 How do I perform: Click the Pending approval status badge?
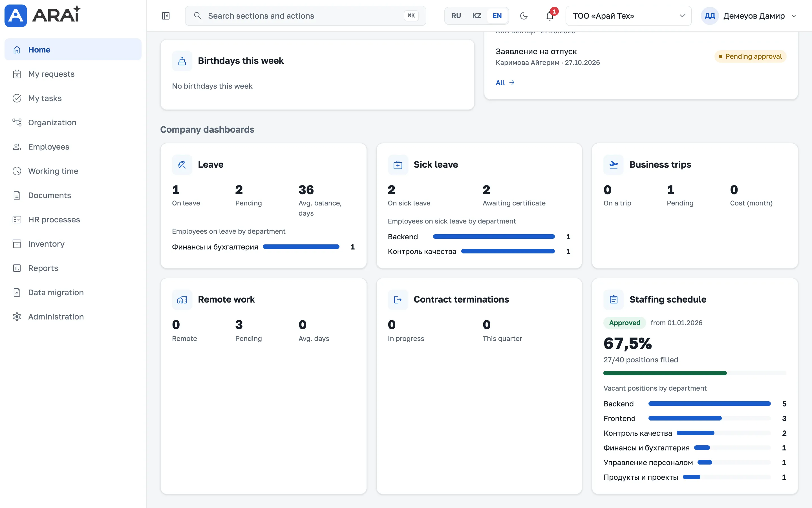coord(750,56)
